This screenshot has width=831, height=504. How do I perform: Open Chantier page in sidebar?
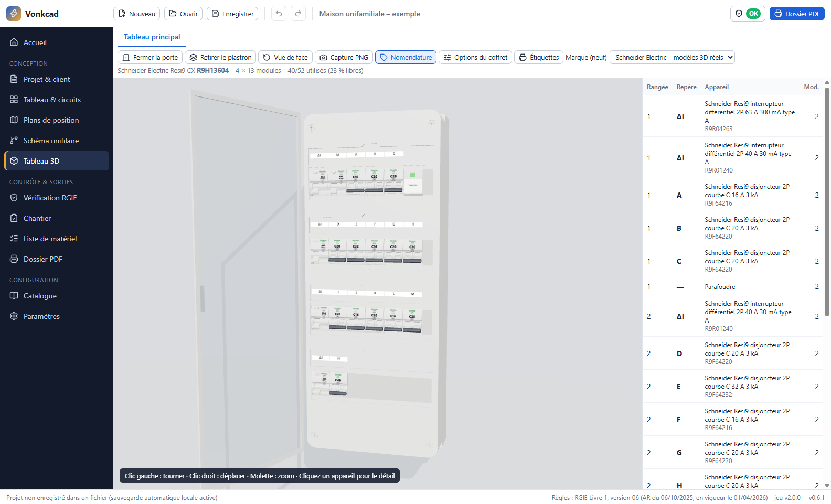pyautogui.click(x=57, y=218)
